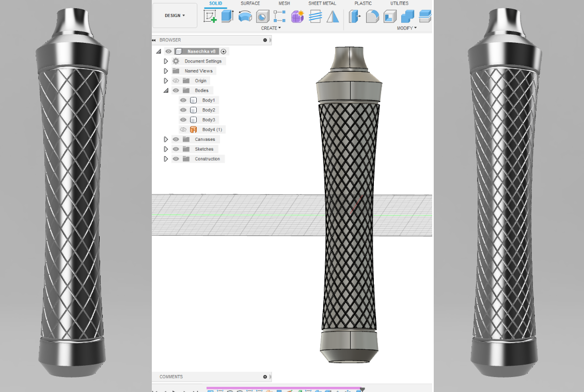Screen dimensions: 584x392
Task: Click the BROWSER panel title
Action: pos(170,40)
